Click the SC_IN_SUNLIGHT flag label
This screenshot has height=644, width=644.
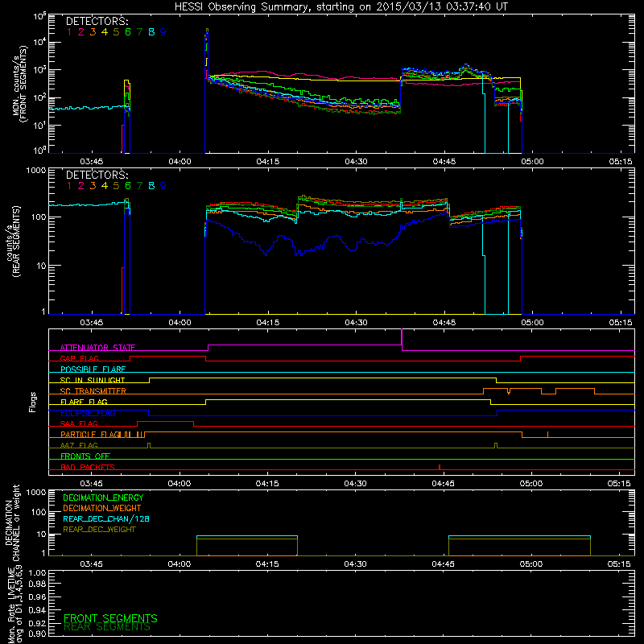93,380
